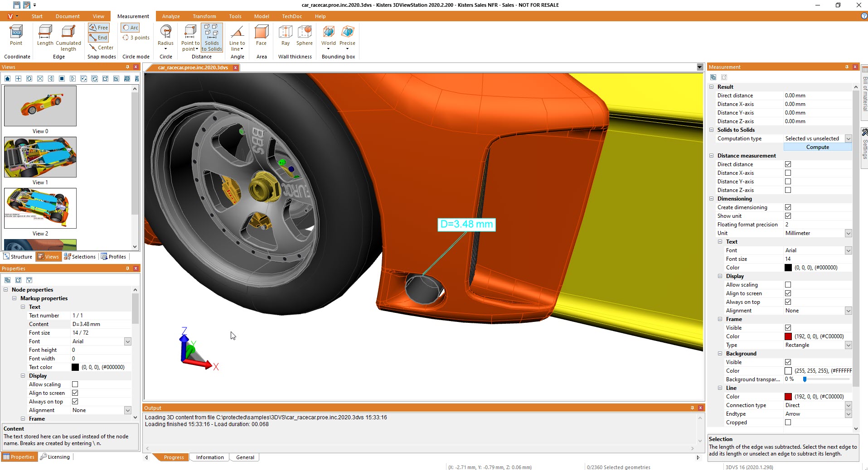Close the Output panel
Image resolution: width=868 pixels, height=470 pixels.
click(x=700, y=408)
